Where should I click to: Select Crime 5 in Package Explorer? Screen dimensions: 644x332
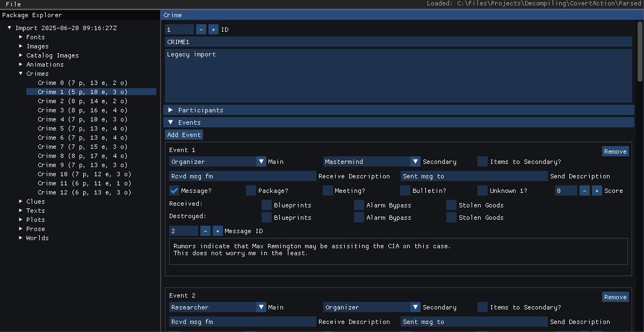[x=91, y=128]
